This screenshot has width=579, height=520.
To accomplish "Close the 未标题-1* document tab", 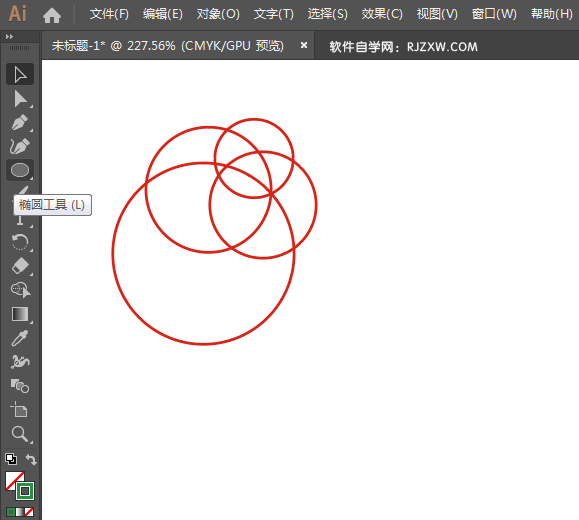I will click(x=304, y=45).
